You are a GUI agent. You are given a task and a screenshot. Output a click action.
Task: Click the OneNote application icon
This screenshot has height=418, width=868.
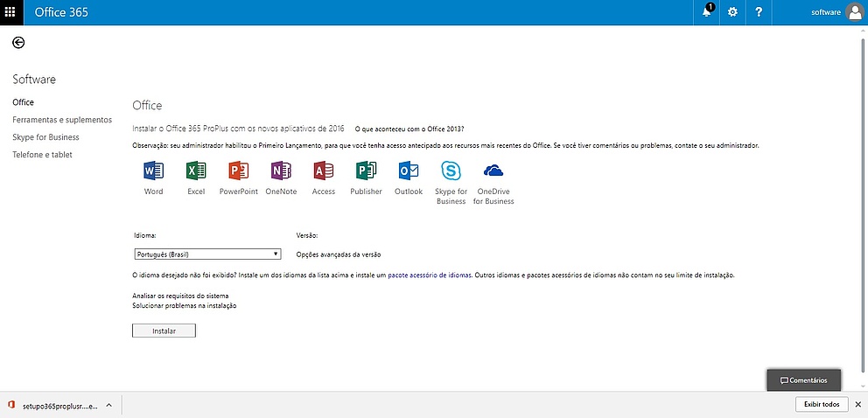point(281,171)
